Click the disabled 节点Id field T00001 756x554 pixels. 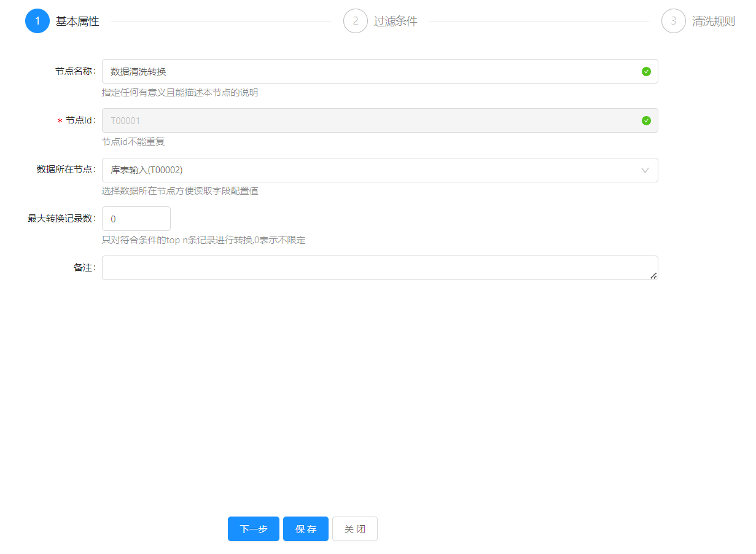click(368, 120)
